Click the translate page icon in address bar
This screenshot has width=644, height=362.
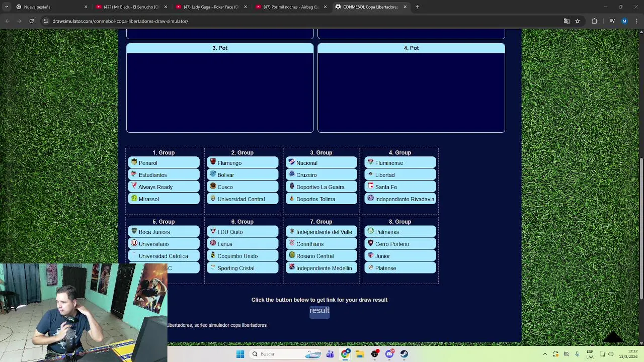pyautogui.click(x=567, y=21)
